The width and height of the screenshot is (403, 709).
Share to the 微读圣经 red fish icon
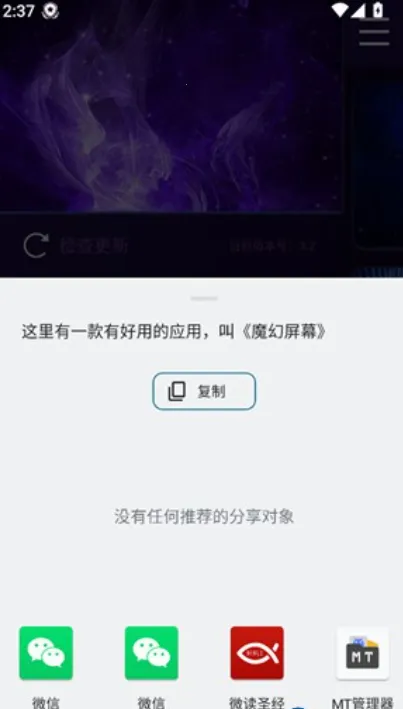[x=257, y=652]
